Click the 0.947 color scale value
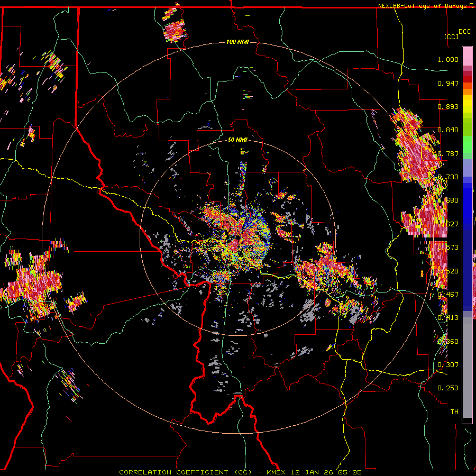The image size is (476, 476). (x=448, y=83)
